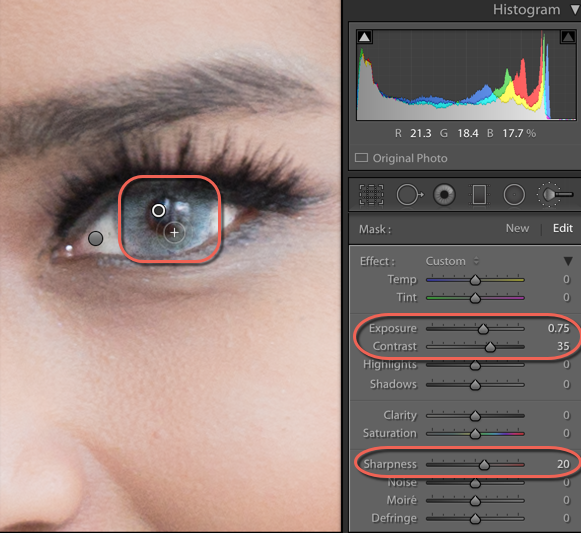Open the Effect Custom preset dropdown
The image size is (581, 533).
[452, 261]
